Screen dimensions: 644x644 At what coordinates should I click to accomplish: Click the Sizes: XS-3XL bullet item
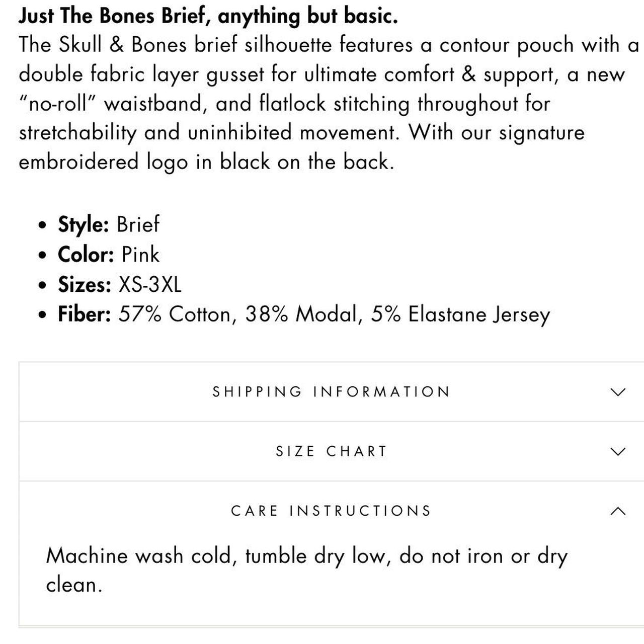coord(119,284)
